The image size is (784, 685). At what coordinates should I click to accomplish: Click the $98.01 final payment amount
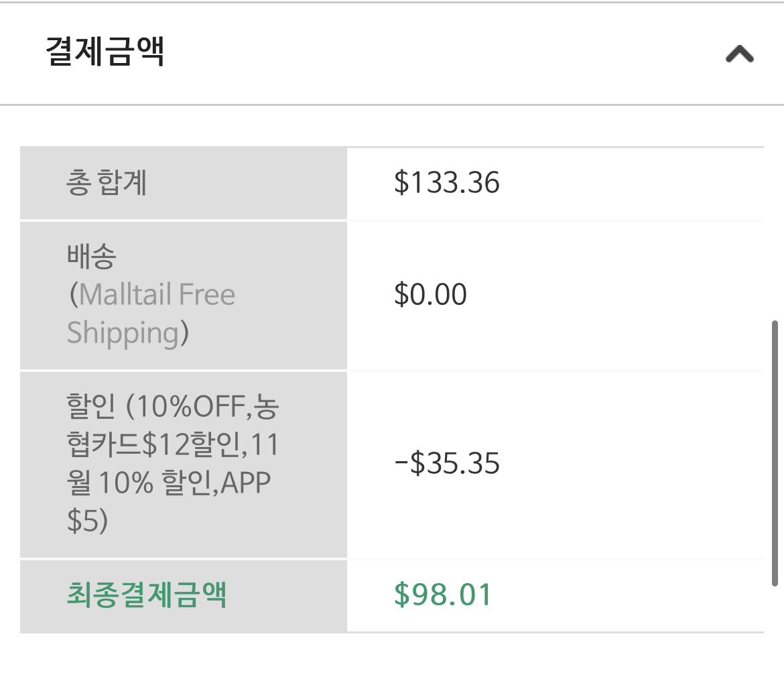coord(442,595)
